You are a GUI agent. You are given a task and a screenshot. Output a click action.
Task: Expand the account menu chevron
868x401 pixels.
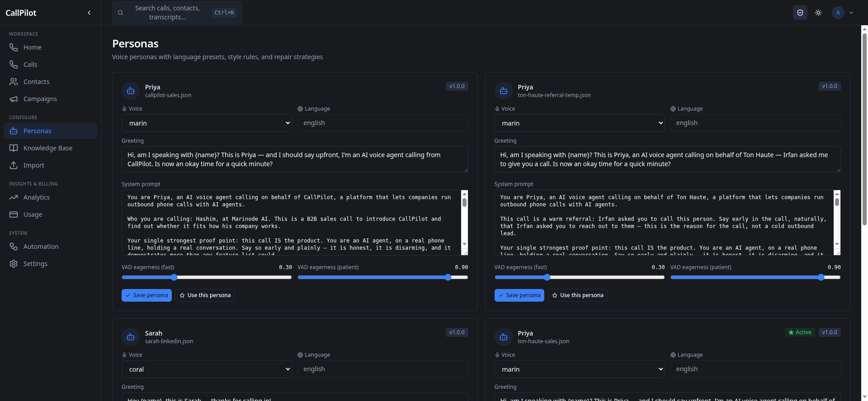click(x=851, y=13)
